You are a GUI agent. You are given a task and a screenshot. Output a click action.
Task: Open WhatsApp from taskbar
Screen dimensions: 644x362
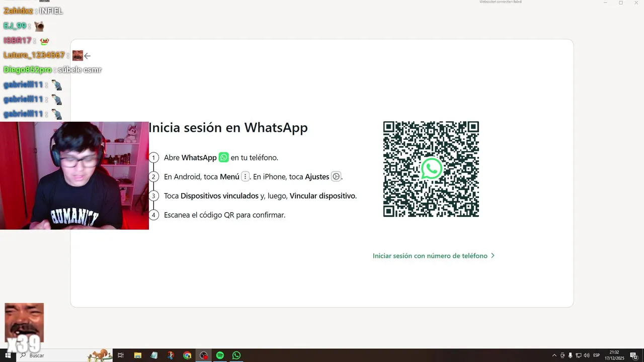tap(236, 355)
